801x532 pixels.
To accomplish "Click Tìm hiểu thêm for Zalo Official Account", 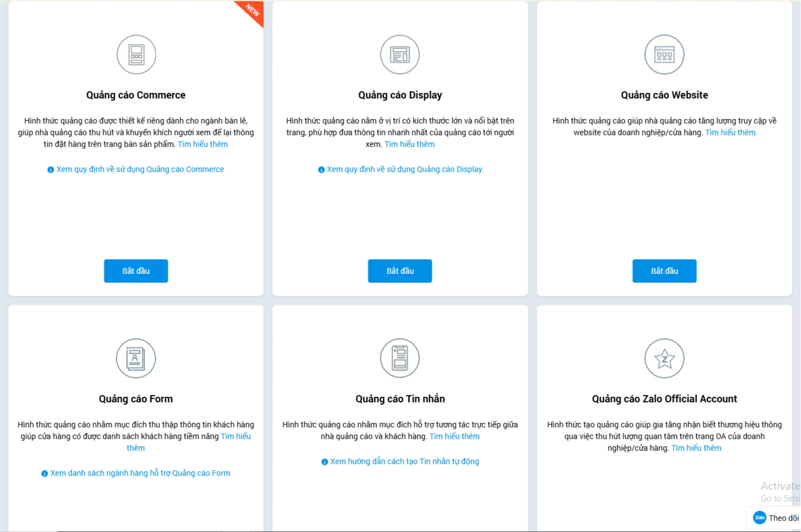I will 696,448.
